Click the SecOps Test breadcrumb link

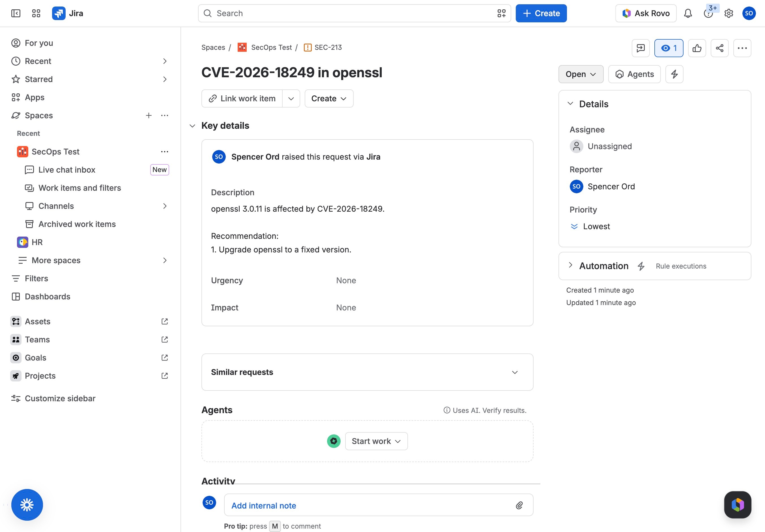pyautogui.click(x=271, y=47)
